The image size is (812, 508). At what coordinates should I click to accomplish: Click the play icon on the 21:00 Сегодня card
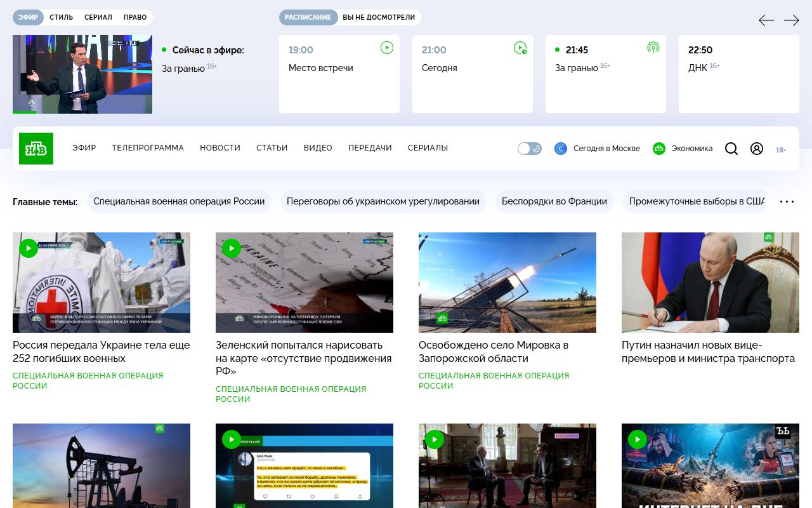point(520,48)
